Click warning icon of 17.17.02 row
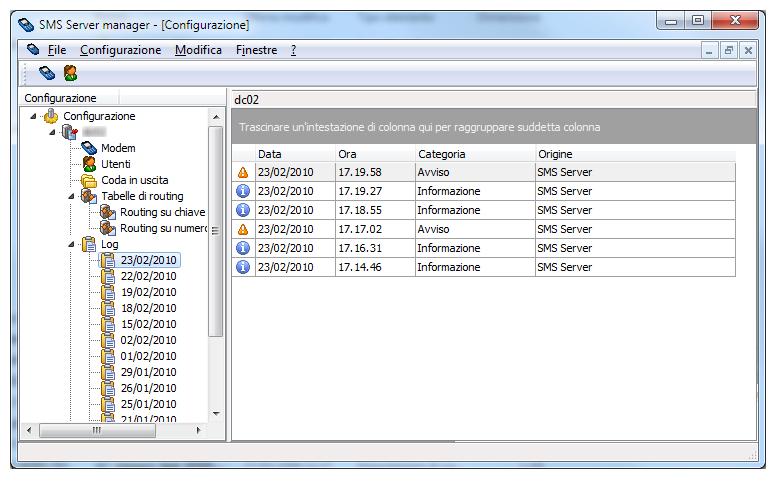This screenshot has height=479, width=776. tap(243, 229)
